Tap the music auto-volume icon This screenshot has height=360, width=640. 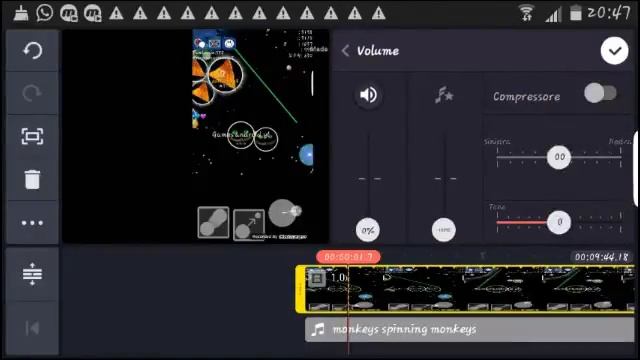444,96
